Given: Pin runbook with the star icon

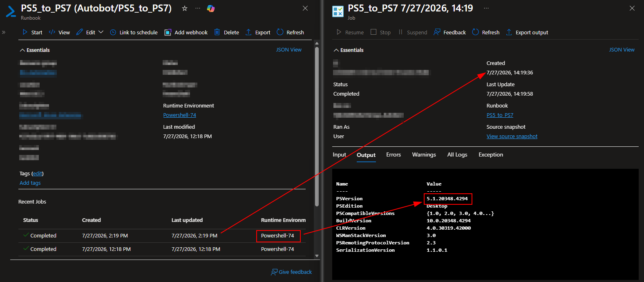Looking at the screenshot, I should tap(185, 8).
